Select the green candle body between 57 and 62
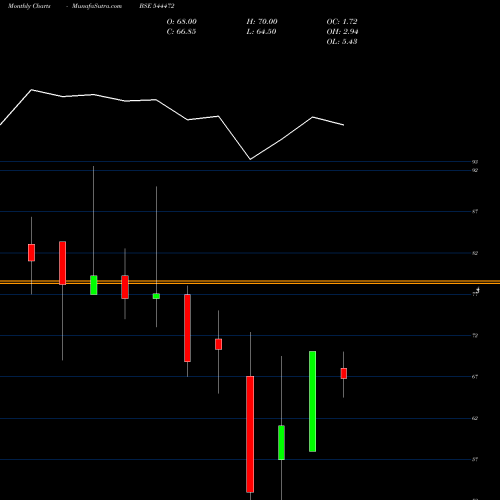The image size is (500, 500). [281, 442]
